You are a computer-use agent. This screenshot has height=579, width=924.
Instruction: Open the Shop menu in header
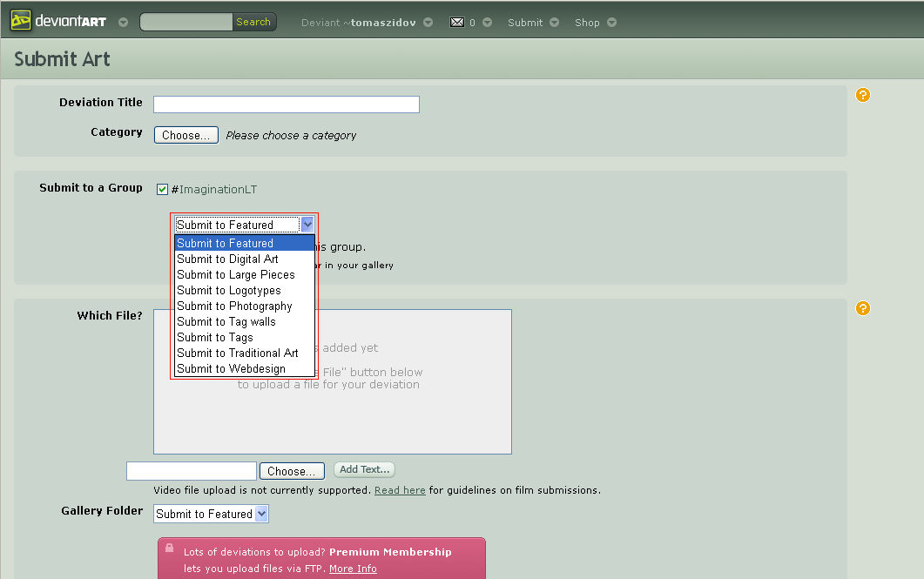click(587, 23)
